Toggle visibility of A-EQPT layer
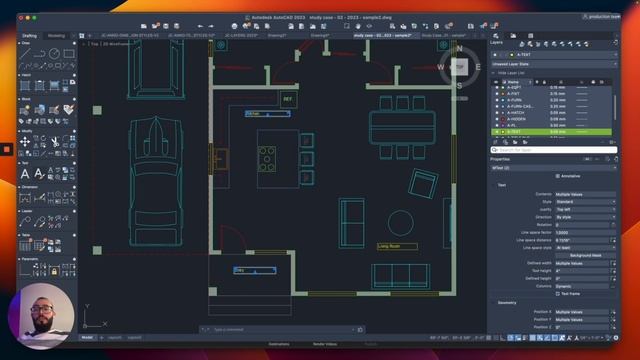 (x=497, y=87)
